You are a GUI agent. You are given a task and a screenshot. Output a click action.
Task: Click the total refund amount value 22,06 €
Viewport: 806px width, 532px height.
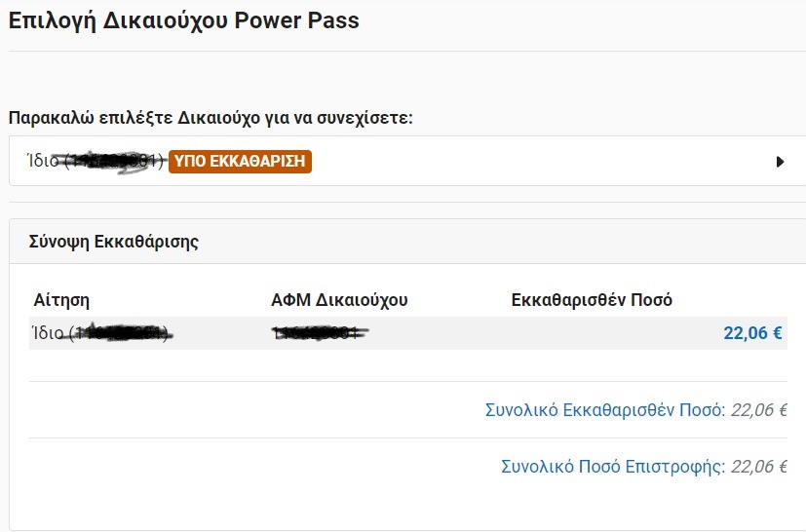click(x=758, y=467)
